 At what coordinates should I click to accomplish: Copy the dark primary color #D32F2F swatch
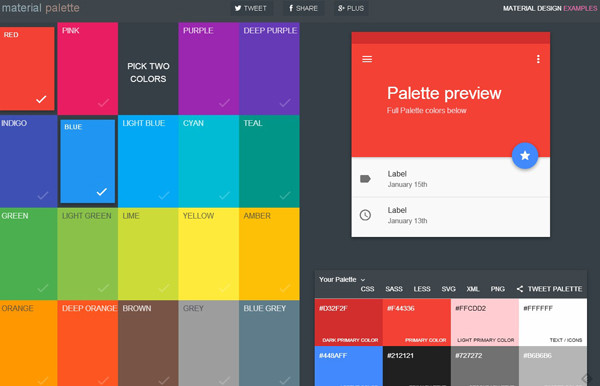[349, 322]
